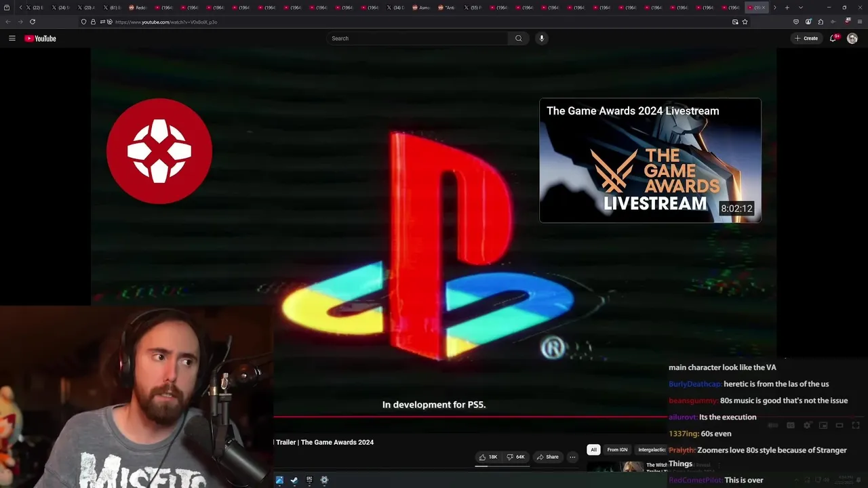Click the 8:02:12 duration badge
868x488 pixels.
point(736,209)
